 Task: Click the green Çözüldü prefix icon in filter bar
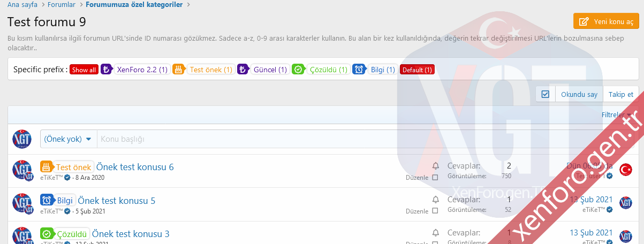click(298, 70)
